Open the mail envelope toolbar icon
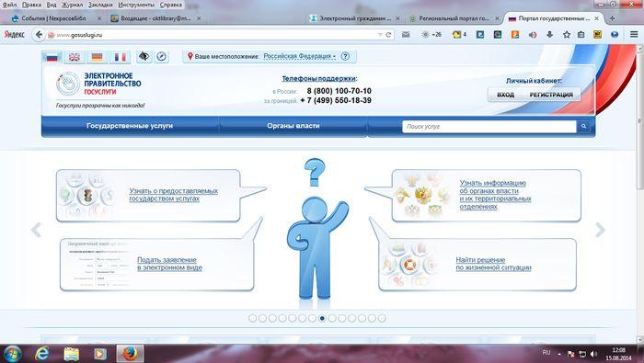Image resolution: width=644 pixels, height=363 pixels. click(x=406, y=35)
